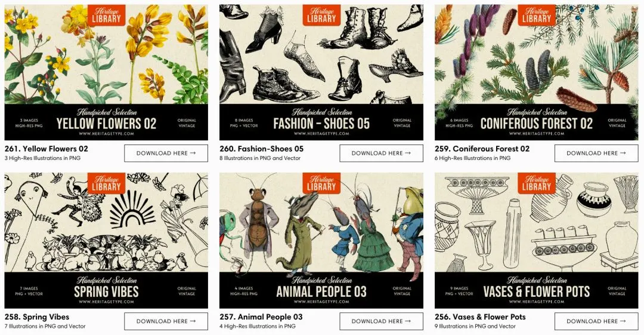This screenshot has height=335, width=644.
Task: Open the Yellow Flowers 02 preview image
Action: tap(106, 72)
